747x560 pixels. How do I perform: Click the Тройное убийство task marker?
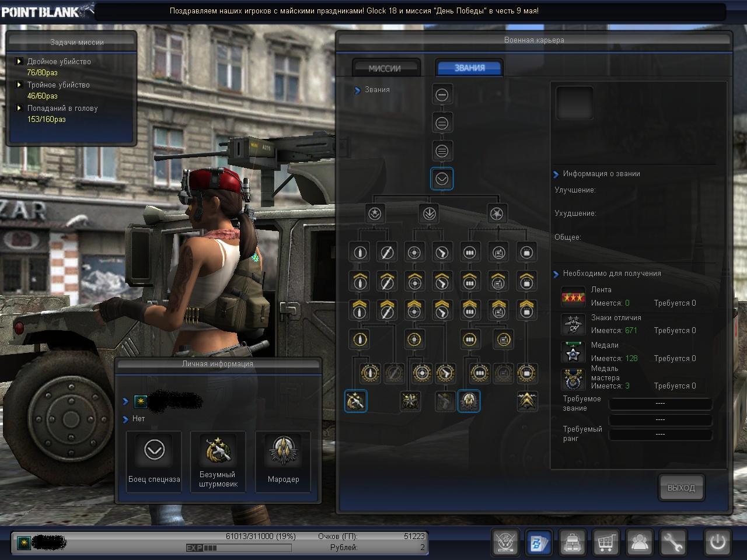pos(19,85)
